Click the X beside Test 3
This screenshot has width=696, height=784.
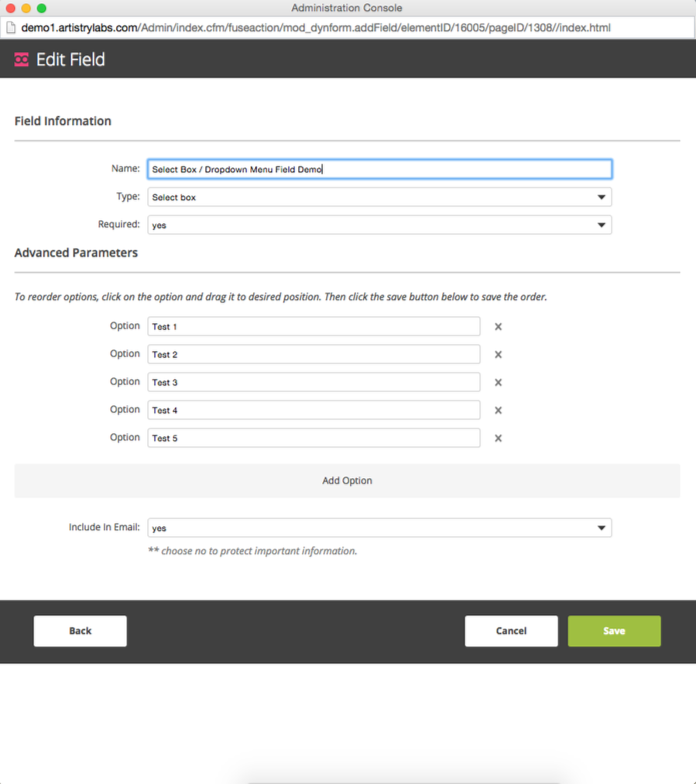pyautogui.click(x=498, y=383)
